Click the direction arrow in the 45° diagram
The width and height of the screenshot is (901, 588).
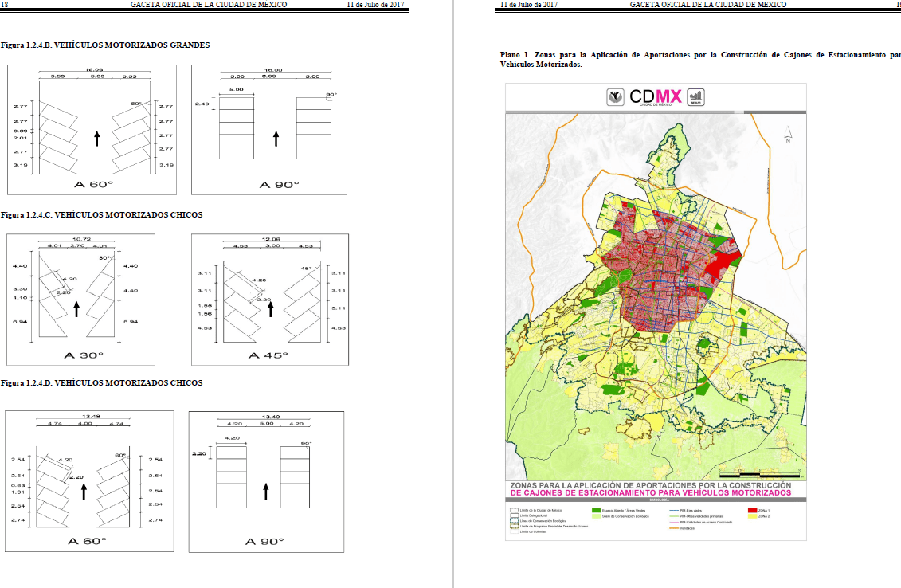tap(271, 309)
